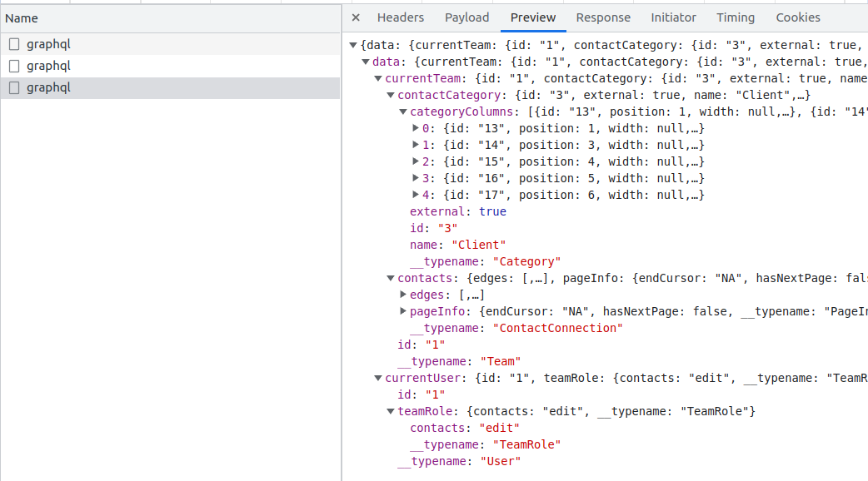Expand categoryColumns item 2 with id 15
This screenshot has width=868, height=481.
coord(417,161)
